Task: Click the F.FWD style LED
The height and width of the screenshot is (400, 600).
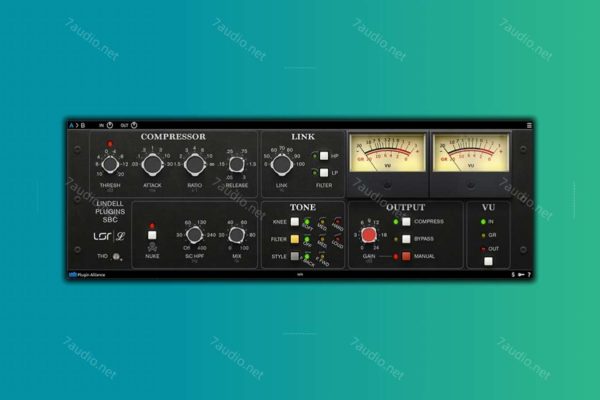Action: pos(322,256)
